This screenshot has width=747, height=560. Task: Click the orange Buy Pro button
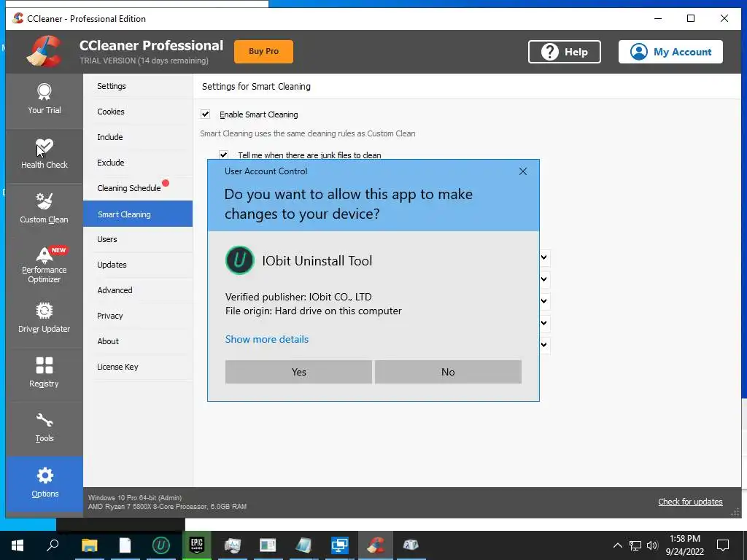[x=263, y=52]
